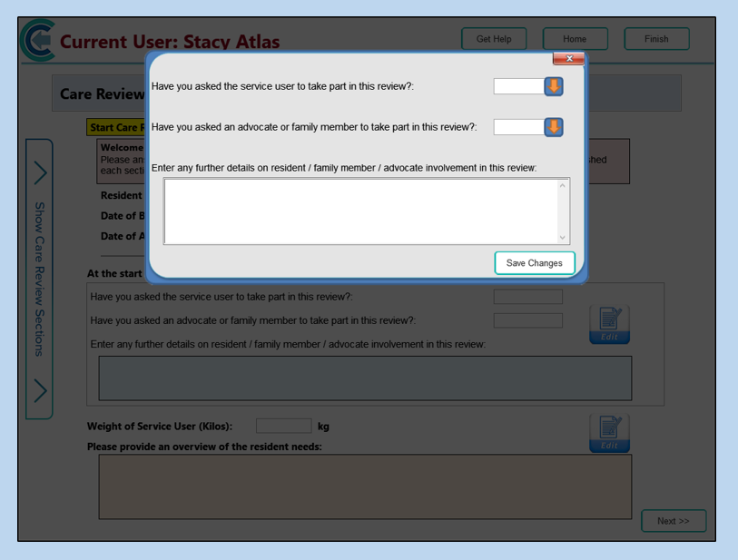Click the service user combo box field in the dialog
The height and width of the screenshot is (560, 738).
coord(518,86)
